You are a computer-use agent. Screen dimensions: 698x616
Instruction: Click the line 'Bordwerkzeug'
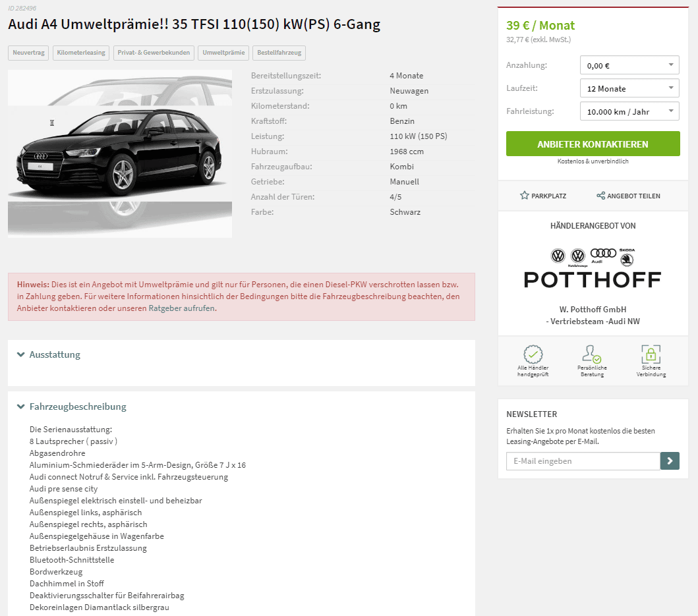tap(56, 572)
